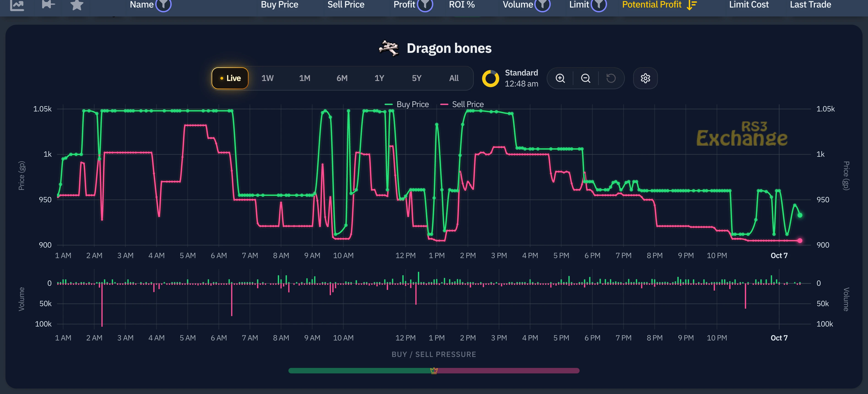The height and width of the screenshot is (394, 868).
Task: Sort by Last Trade column
Action: 810,5
